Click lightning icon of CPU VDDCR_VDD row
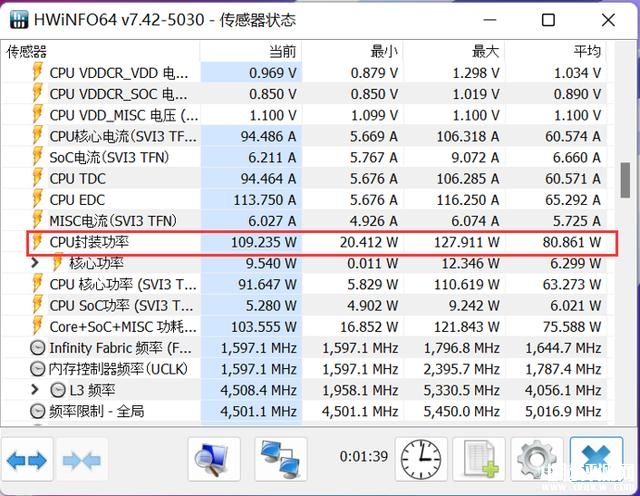 pos(38,72)
